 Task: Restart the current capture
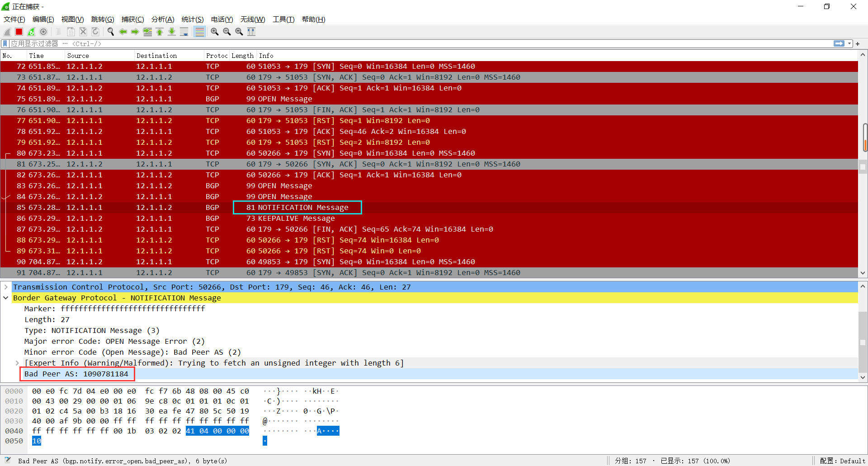click(x=31, y=32)
